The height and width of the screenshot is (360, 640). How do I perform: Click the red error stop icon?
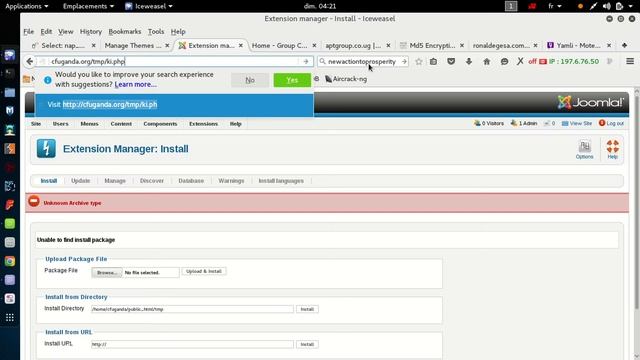[34, 201]
